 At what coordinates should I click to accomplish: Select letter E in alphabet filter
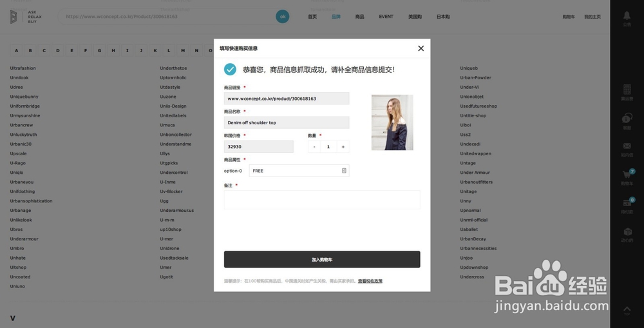pos(72,50)
